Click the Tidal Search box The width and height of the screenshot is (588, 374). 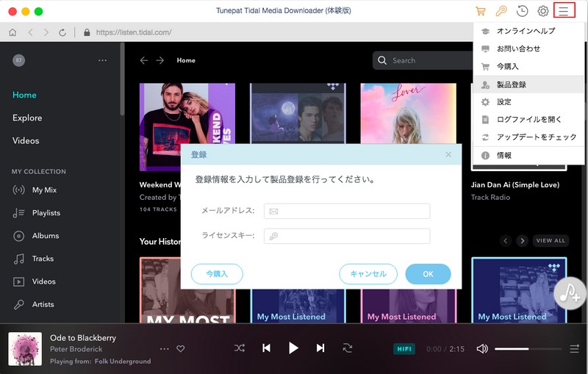422,60
